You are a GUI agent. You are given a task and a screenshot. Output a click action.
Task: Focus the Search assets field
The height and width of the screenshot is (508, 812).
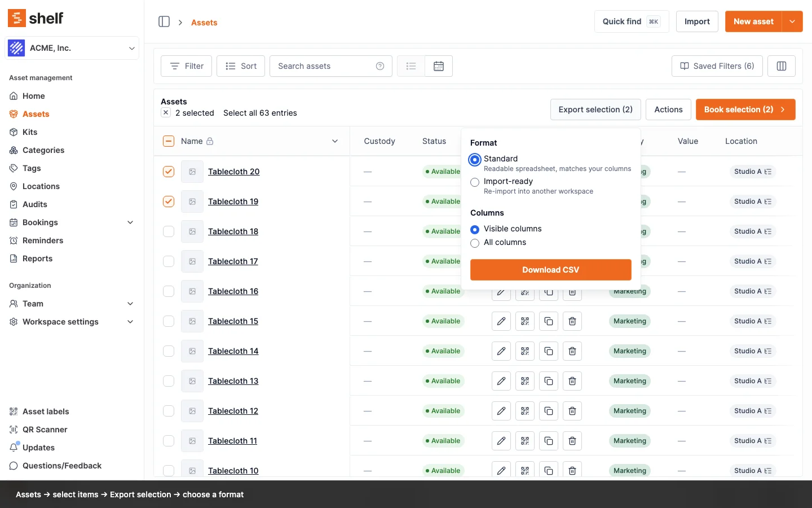331,66
